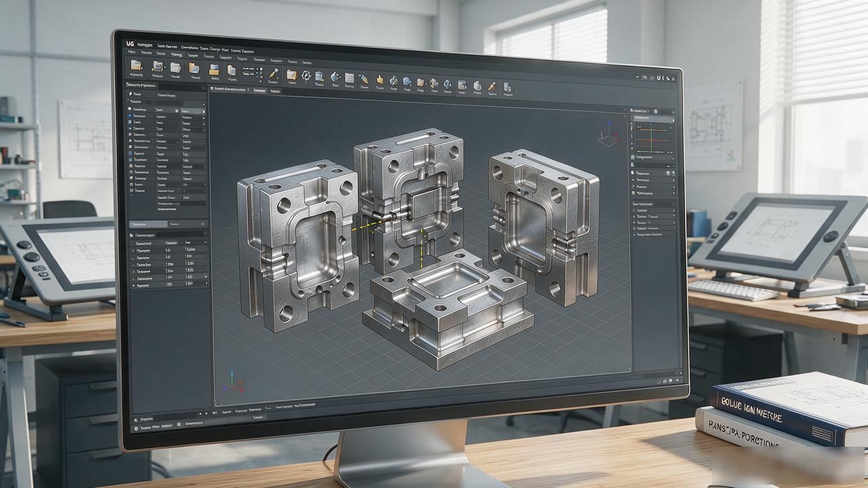Click the UG application logo
The height and width of the screenshot is (488, 868).
(x=130, y=43)
